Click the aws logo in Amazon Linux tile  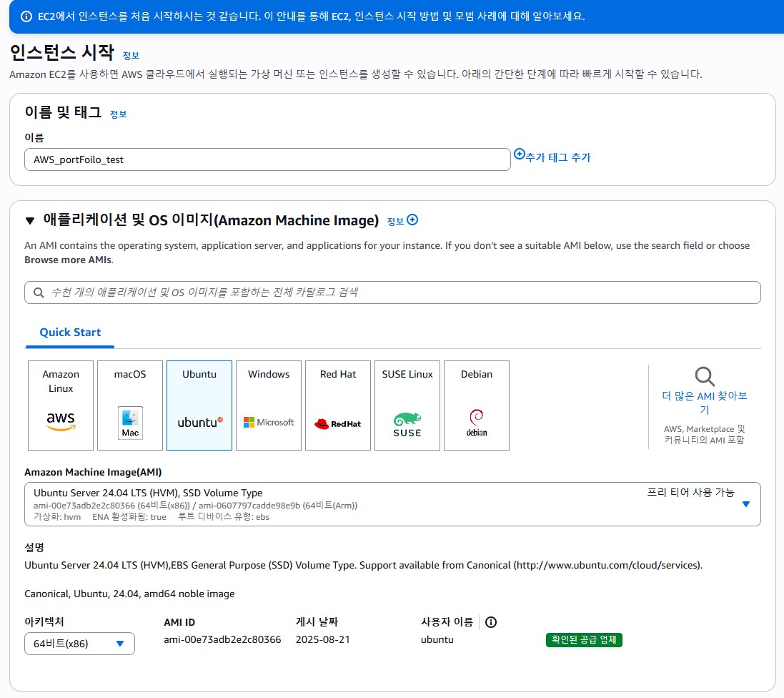(61, 421)
